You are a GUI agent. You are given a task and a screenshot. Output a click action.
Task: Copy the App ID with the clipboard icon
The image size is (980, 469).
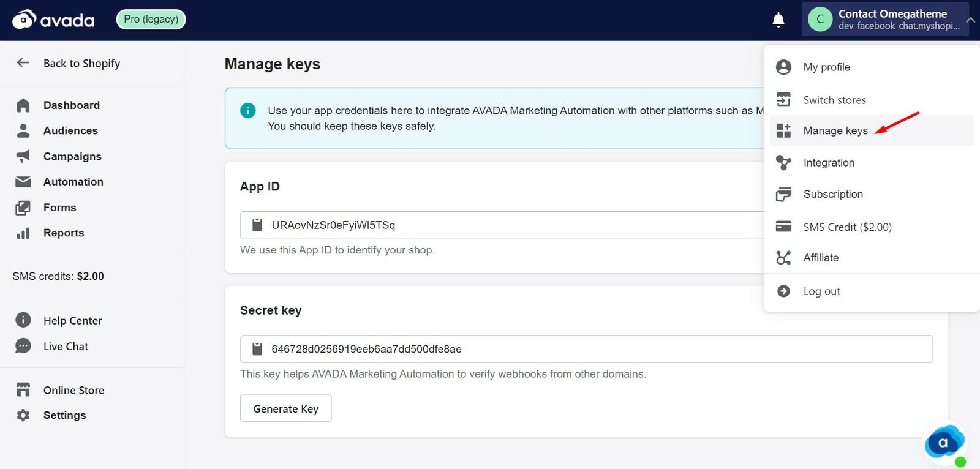258,225
